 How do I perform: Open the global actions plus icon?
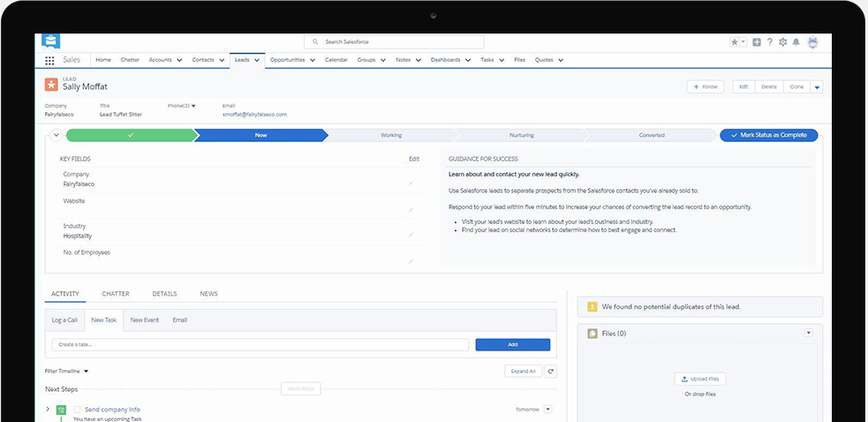(757, 41)
